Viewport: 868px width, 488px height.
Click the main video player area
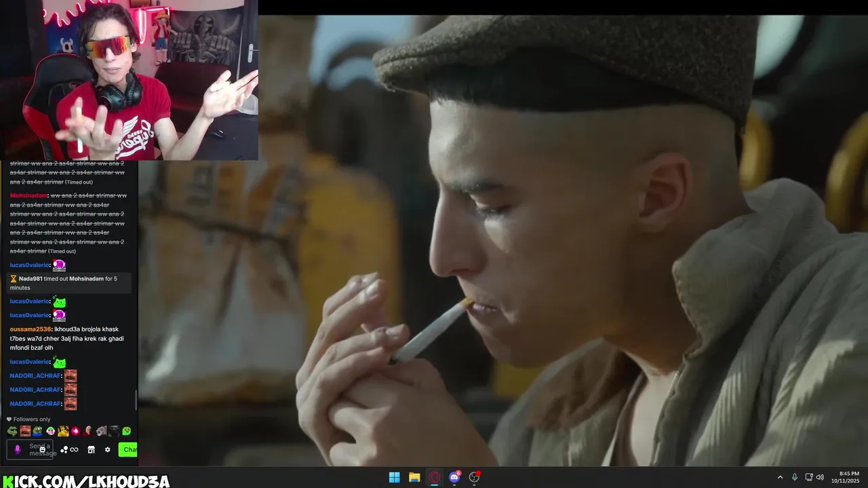tap(503, 241)
